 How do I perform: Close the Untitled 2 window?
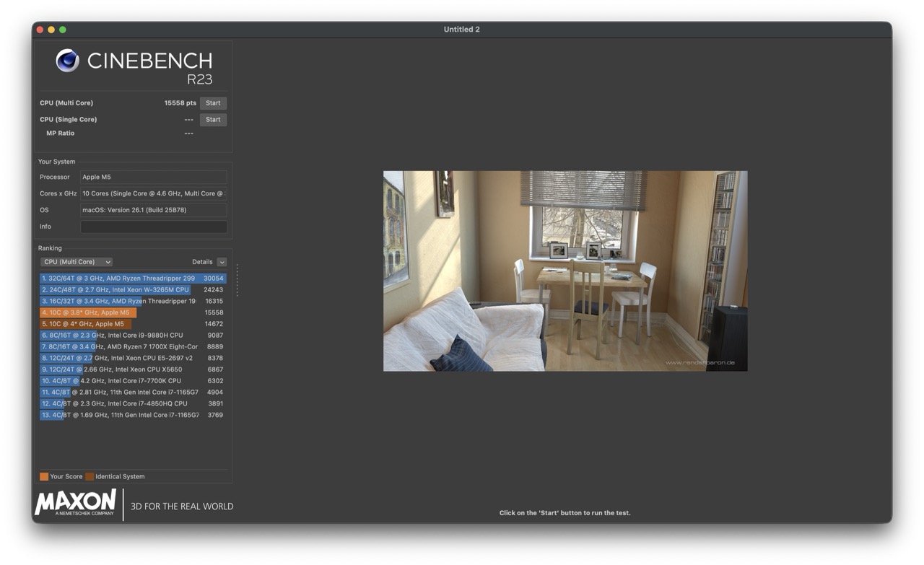[x=40, y=30]
